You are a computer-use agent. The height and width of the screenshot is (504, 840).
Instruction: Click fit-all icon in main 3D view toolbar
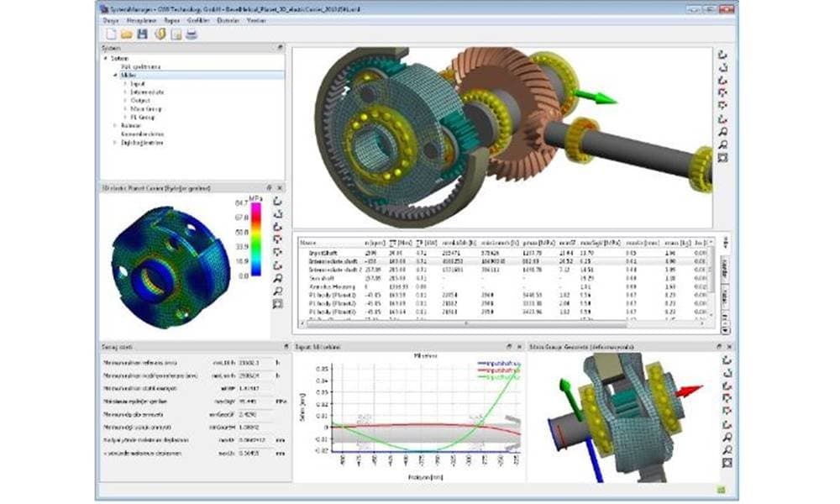coord(722,157)
